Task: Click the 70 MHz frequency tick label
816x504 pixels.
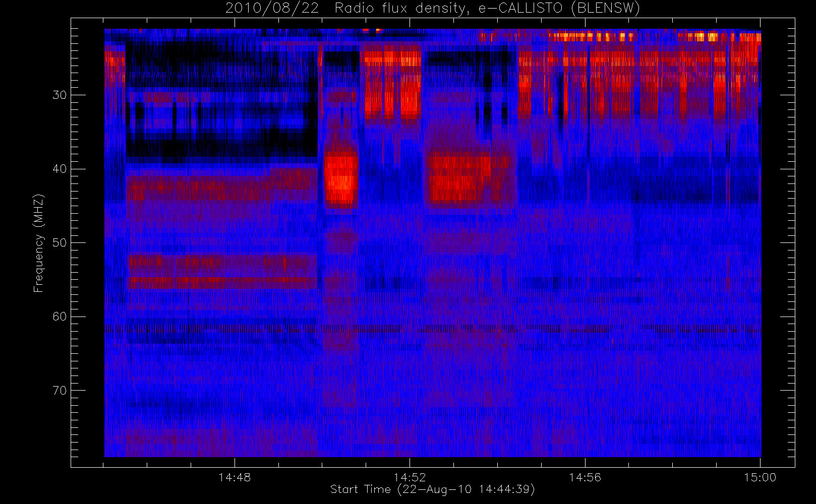Action: [x=60, y=391]
